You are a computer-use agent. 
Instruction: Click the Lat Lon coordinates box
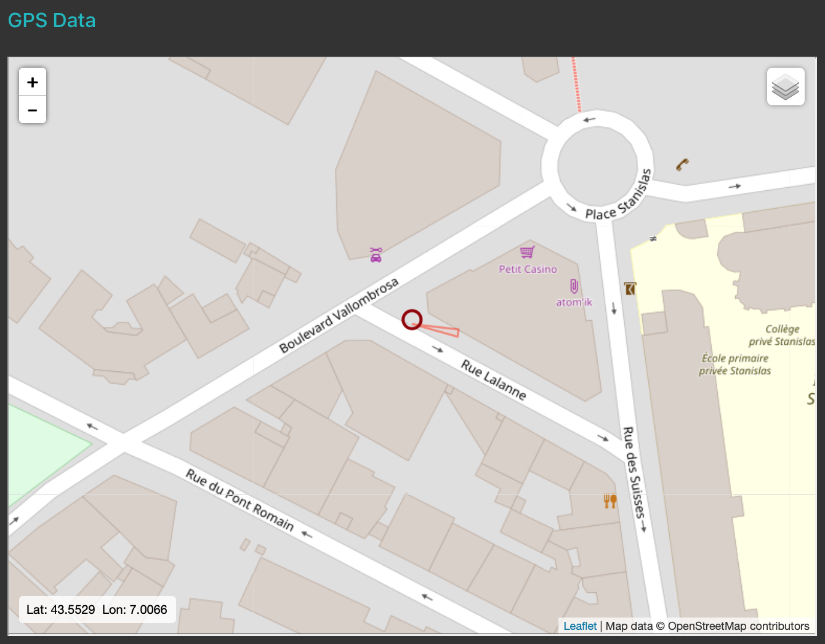(x=97, y=610)
